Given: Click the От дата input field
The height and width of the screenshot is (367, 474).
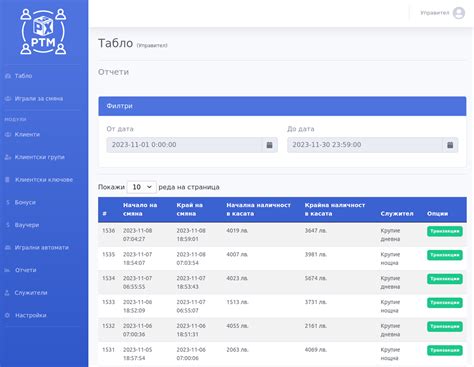Looking at the screenshot, I should click(x=184, y=145).
